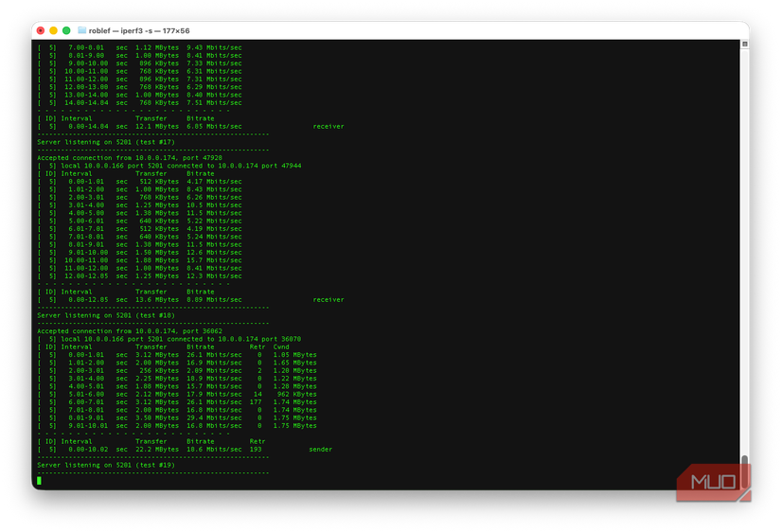The height and width of the screenshot is (532, 781).
Task: Click the scrollbar thumb of the terminal
Action: click(744, 470)
